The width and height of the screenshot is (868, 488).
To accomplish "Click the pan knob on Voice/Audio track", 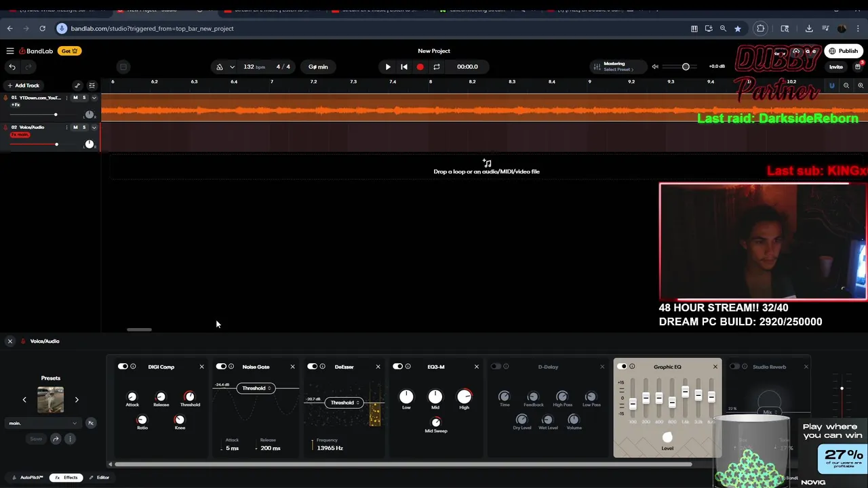I will 89,144.
